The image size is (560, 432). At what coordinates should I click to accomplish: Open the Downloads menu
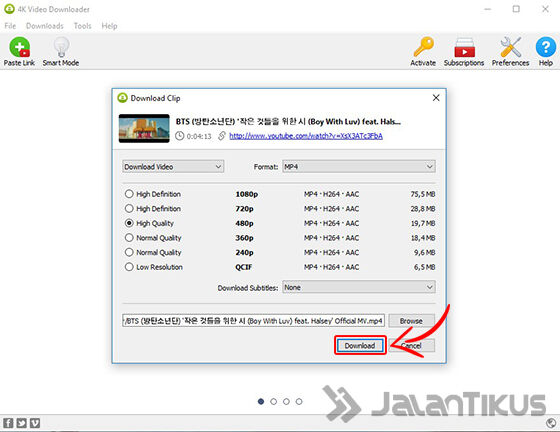(x=45, y=26)
